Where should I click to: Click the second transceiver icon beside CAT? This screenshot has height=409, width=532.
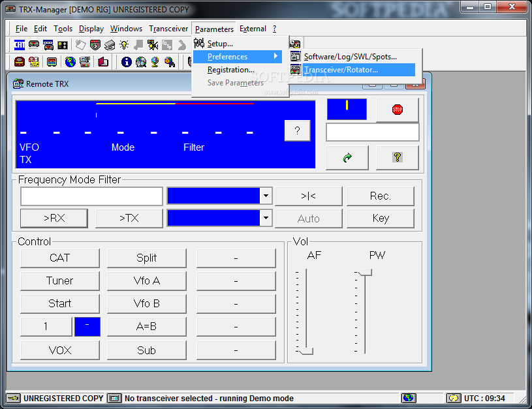[34, 44]
